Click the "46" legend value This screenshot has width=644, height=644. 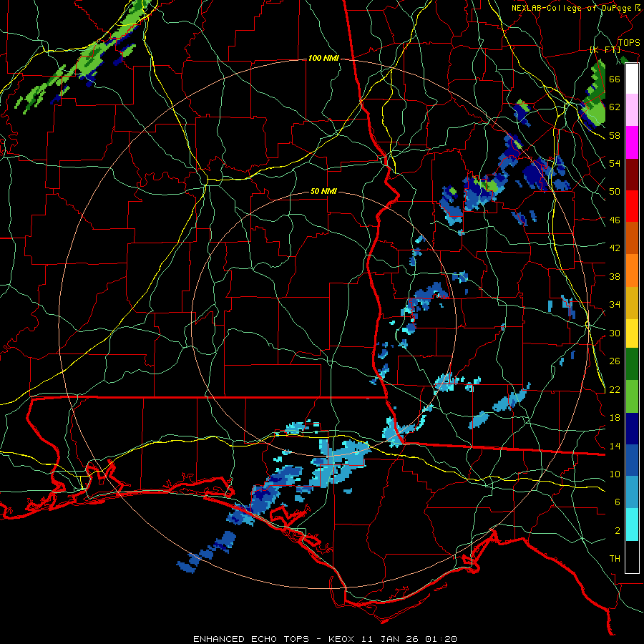[x=615, y=220]
